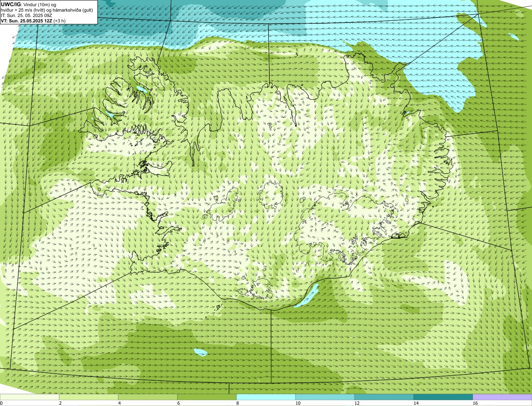The height and width of the screenshot is (406, 532).
Task: Click the legend scale label "0"
Action: (x=1, y=403)
